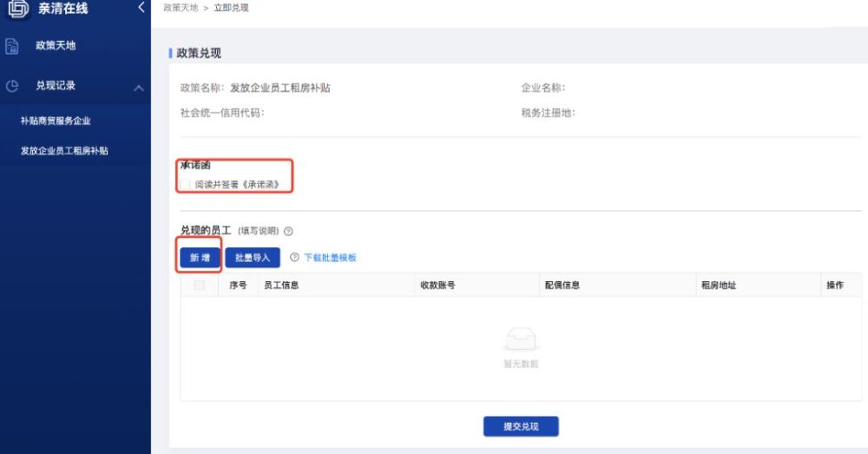Screen dimensions: 868x454
Task: Collapse the 兑现记录 submenu arrow
Action: tap(138, 87)
